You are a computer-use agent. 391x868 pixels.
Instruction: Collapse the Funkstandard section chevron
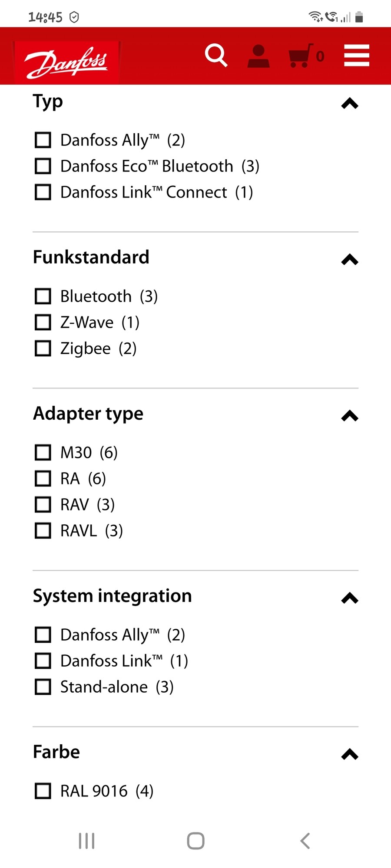tap(350, 260)
